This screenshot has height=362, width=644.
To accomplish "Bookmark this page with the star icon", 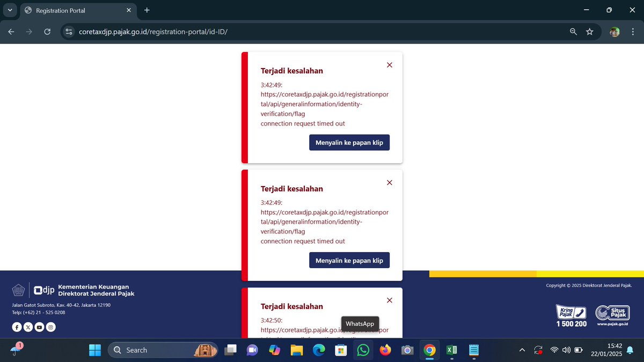I will (589, 32).
